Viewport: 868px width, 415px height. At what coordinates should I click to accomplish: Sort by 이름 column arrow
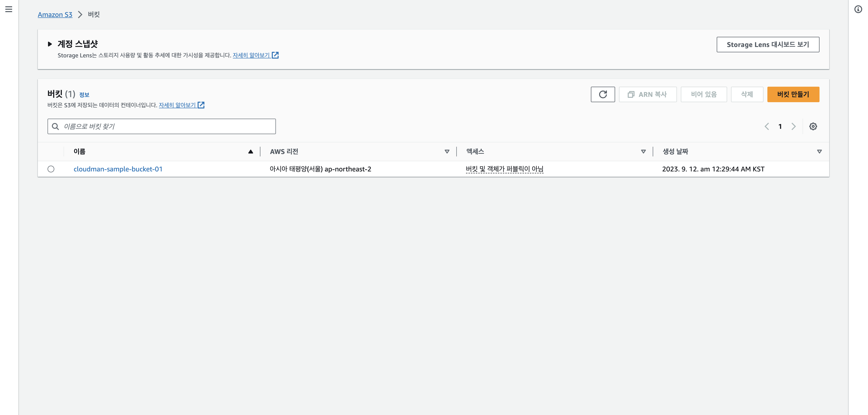[250, 152]
